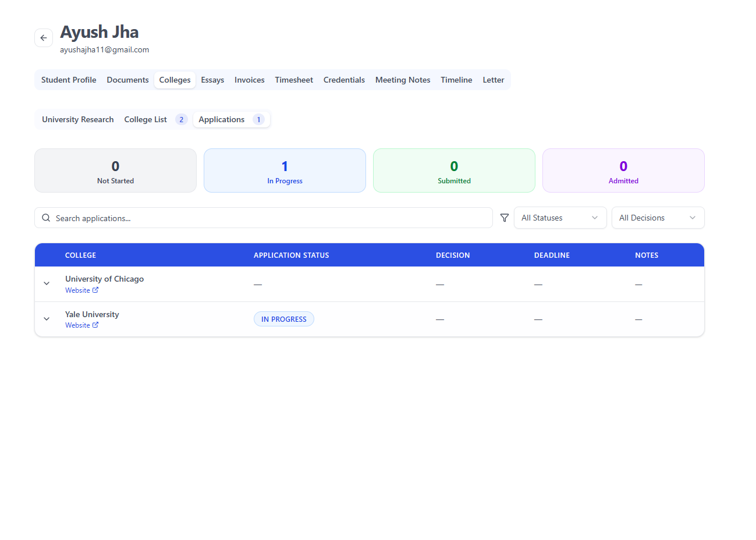Open the All Statuses dropdown

[x=560, y=218]
